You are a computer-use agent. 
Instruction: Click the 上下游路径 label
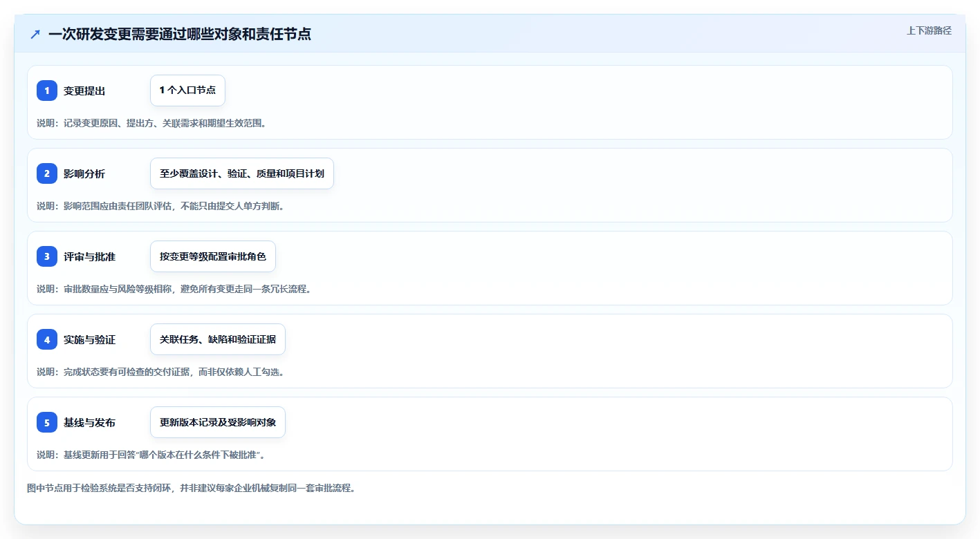[x=930, y=30]
